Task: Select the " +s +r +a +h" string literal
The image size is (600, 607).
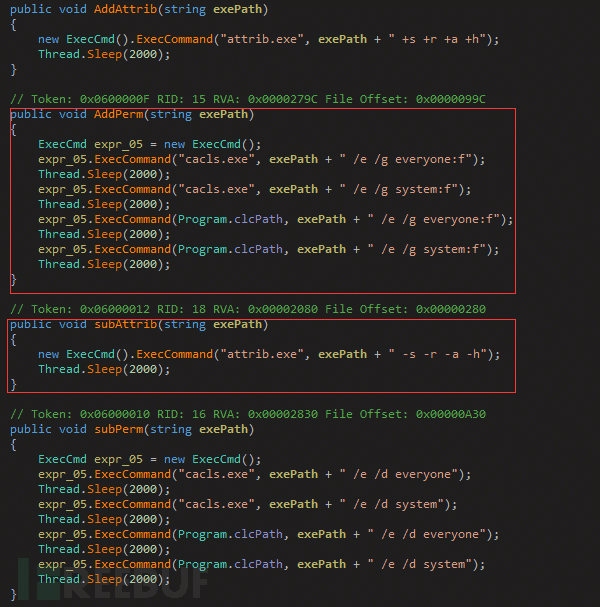Action: pyautogui.click(x=437, y=39)
